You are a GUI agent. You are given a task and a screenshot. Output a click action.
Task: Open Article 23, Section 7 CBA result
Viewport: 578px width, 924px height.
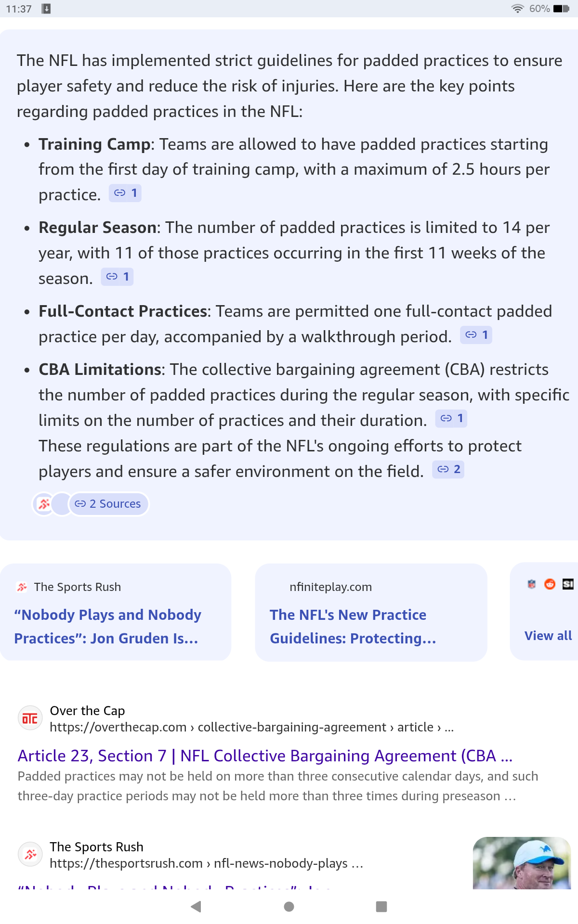(265, 756)
